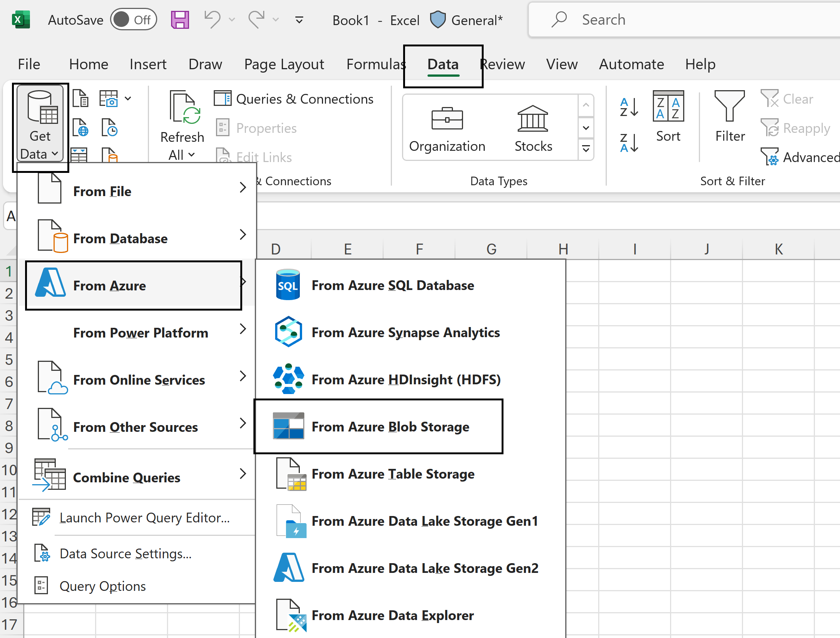
Task: Open the View tab
Action: 561,64
